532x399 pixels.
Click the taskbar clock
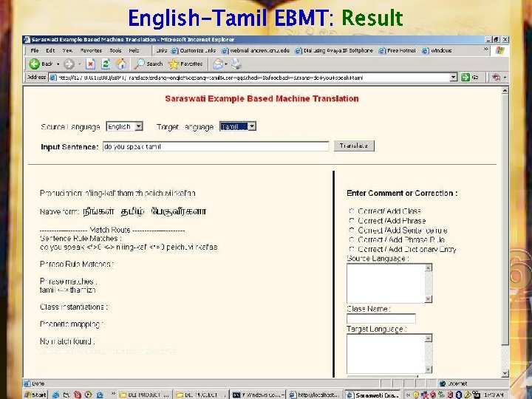click(494, 395)
